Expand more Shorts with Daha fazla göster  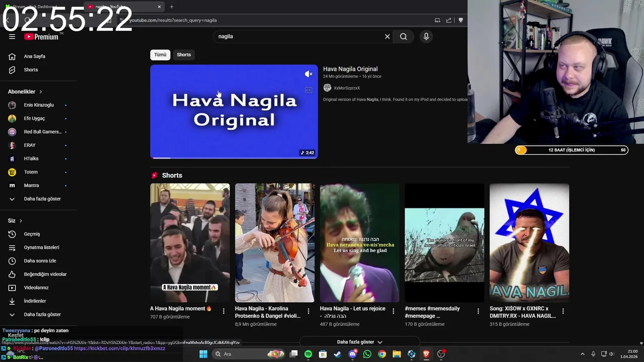click(360, 342)
